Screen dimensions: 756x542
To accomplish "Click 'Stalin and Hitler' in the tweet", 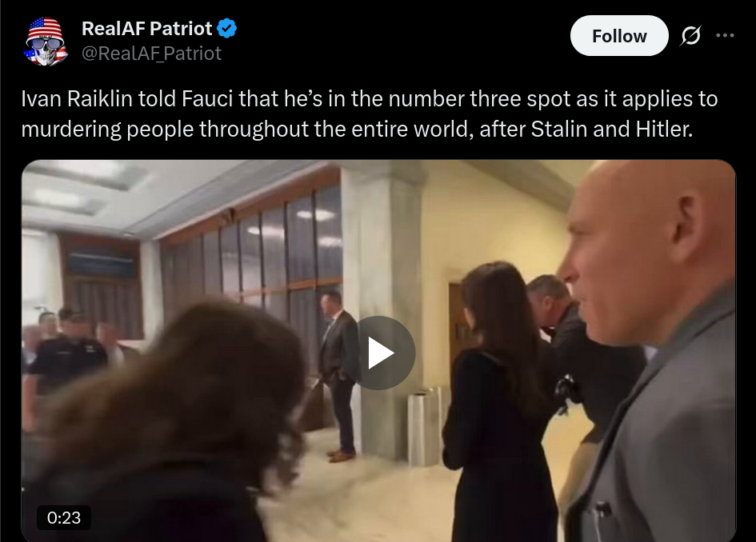I will click(x=611, y=130).
